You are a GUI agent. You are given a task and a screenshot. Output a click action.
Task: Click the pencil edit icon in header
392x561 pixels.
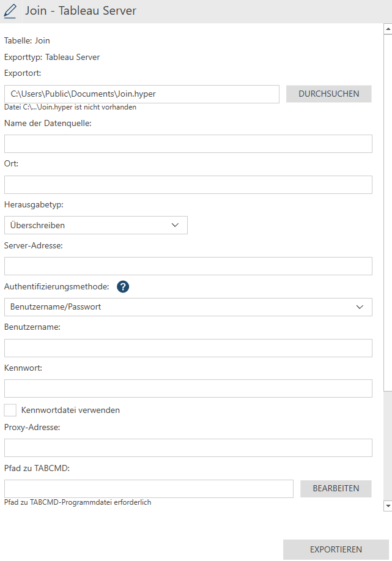coord(10,11)
